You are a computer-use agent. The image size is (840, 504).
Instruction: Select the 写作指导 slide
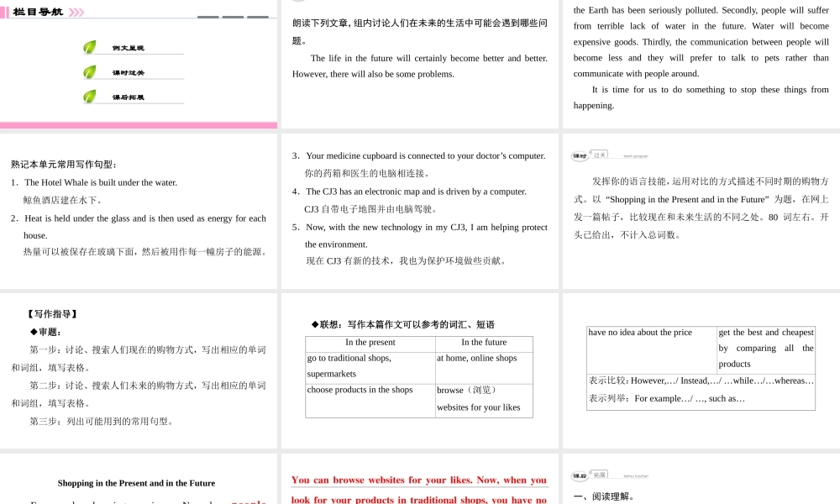(139, 370)
